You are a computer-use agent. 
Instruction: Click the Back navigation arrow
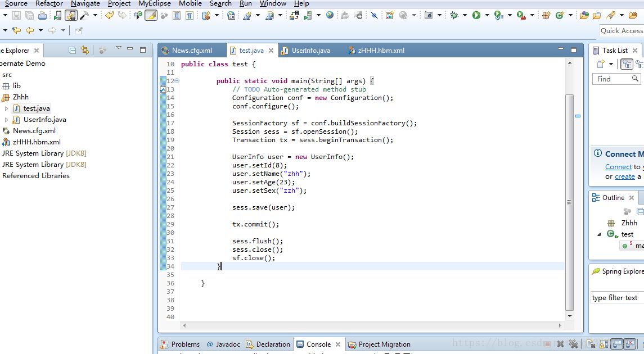[30, 30]
